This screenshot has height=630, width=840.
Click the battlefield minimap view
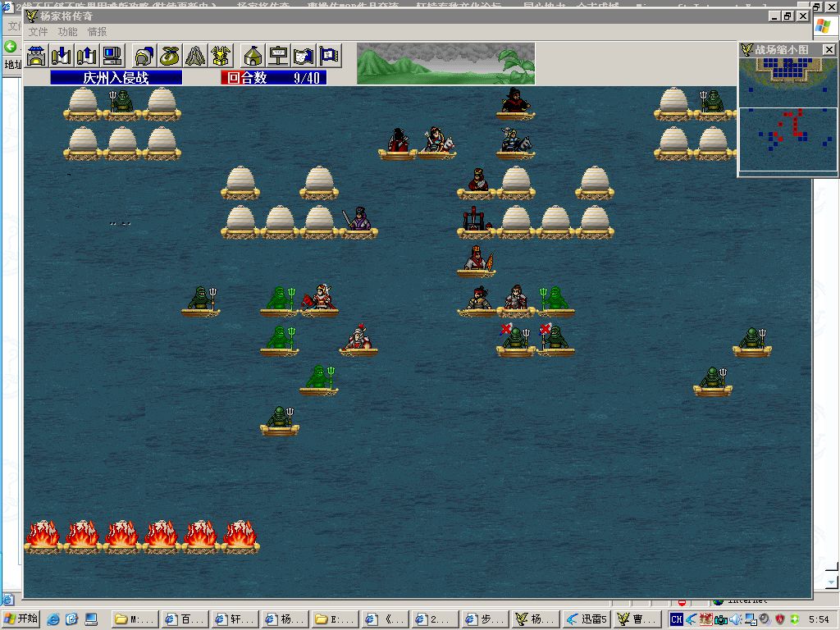pos(787,115)
